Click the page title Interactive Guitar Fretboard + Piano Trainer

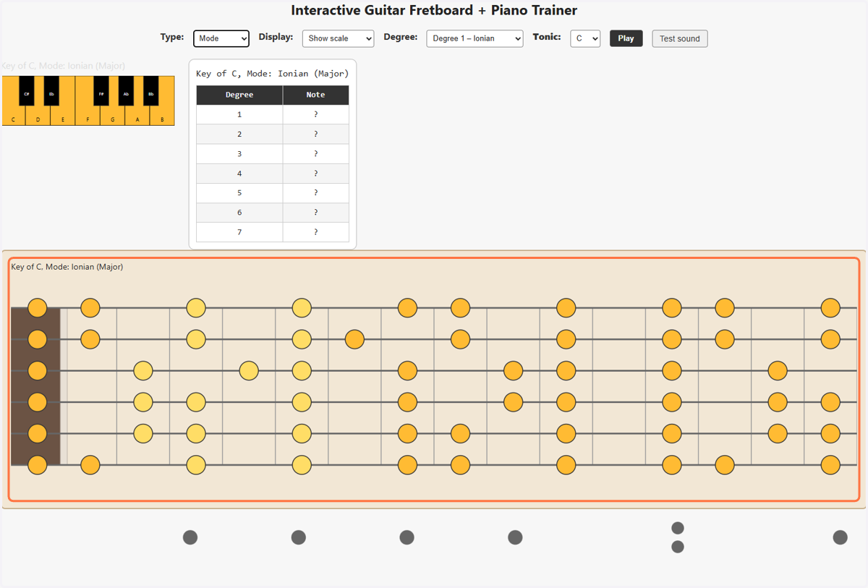pyautogui.click(x=434, y=10)
